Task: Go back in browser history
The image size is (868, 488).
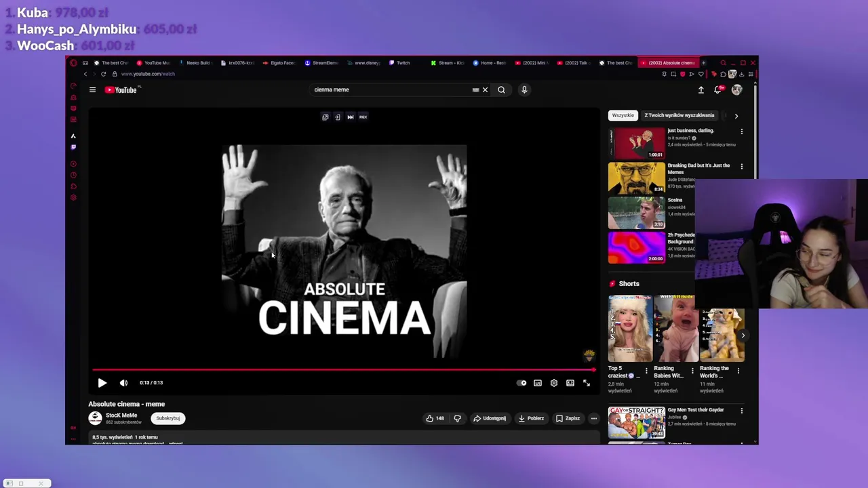Action: (x=85, y=74)
